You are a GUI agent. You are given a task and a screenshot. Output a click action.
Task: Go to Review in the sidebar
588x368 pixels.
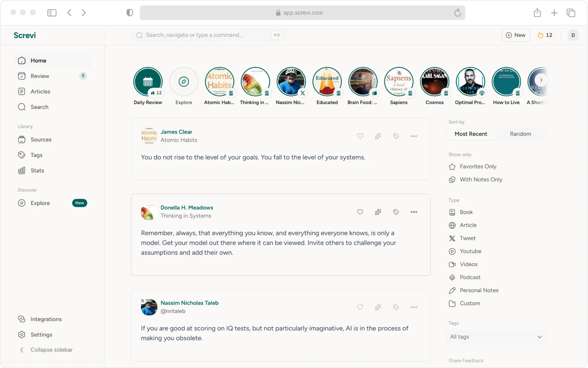point(52,76)
